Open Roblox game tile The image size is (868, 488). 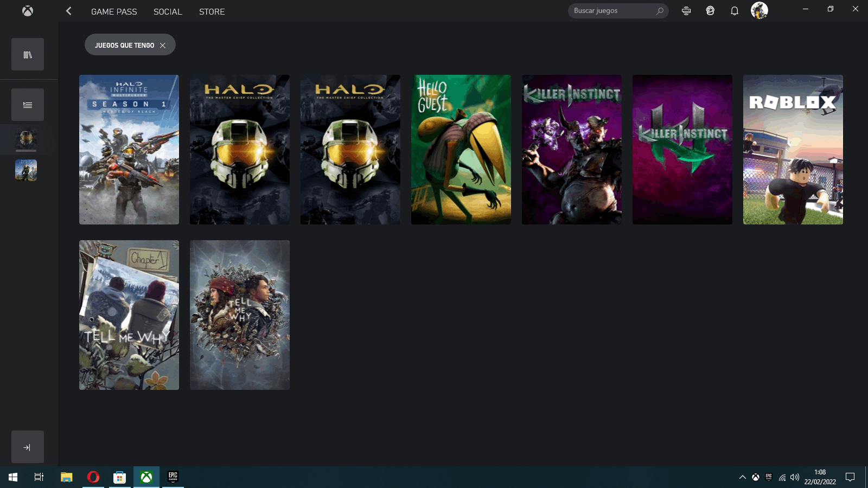793,150
